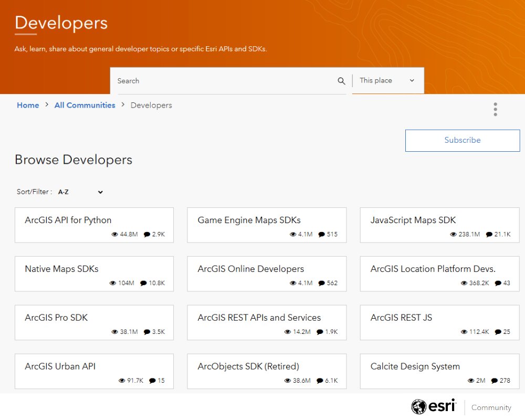Click views eye icon on Calcite Design System

[471, 381]
